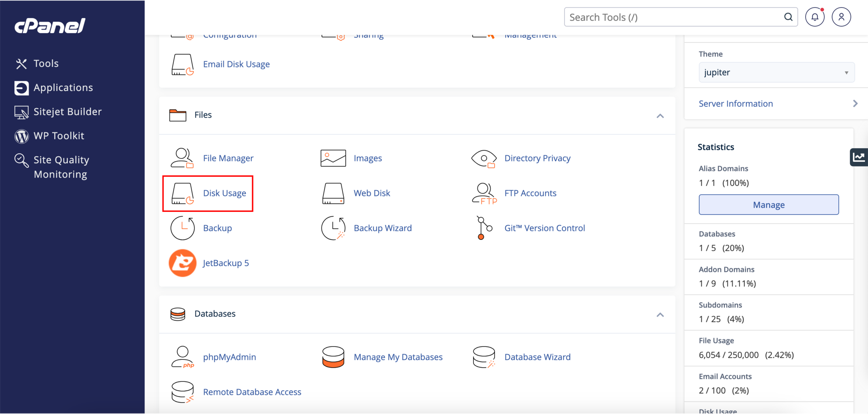Open Applications in the sidebar
Screen dimensions: 868x414
tap(54, 88)
